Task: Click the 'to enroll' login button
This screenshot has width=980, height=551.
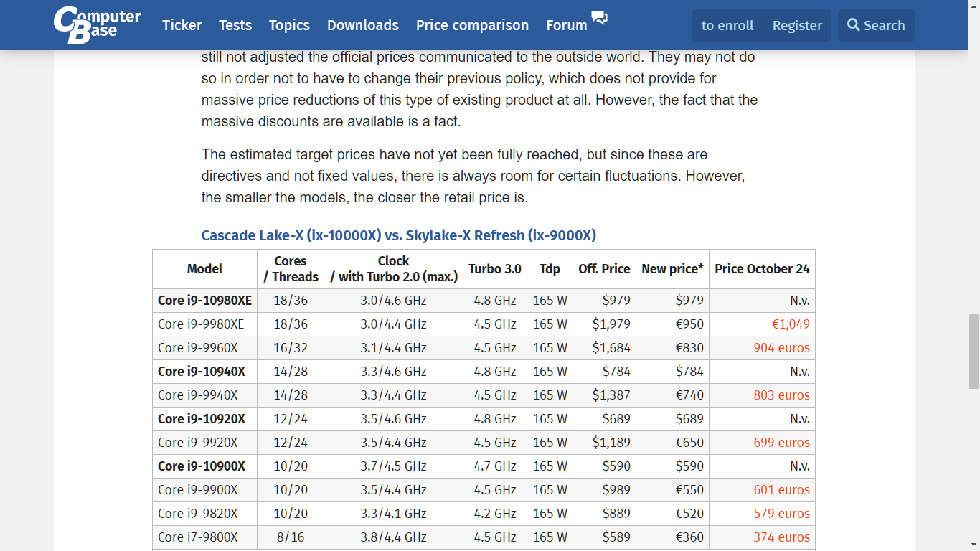Action: click(x=727, y=25)
